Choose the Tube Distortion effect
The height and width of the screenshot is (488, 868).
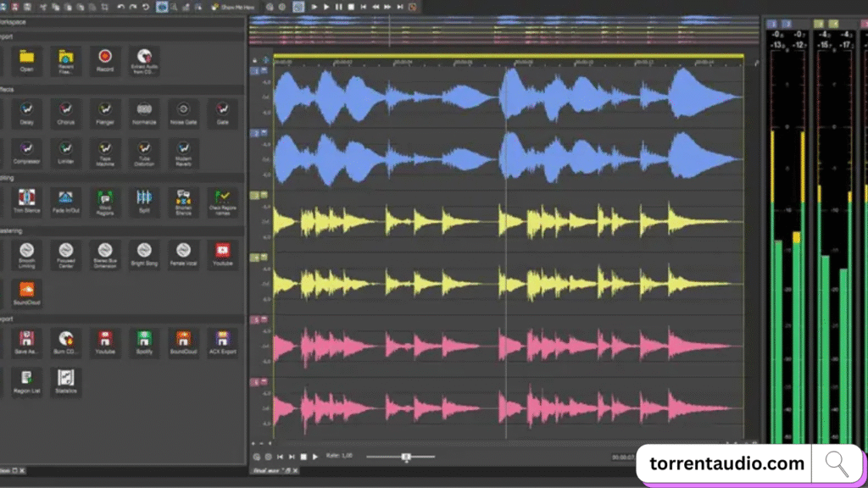click(144, 151)
